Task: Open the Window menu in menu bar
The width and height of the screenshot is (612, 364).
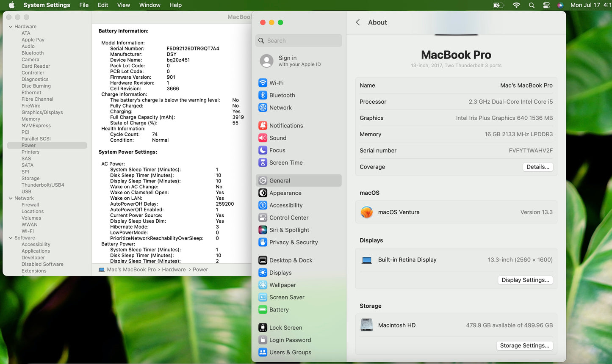Action: (x=150, y=5)
